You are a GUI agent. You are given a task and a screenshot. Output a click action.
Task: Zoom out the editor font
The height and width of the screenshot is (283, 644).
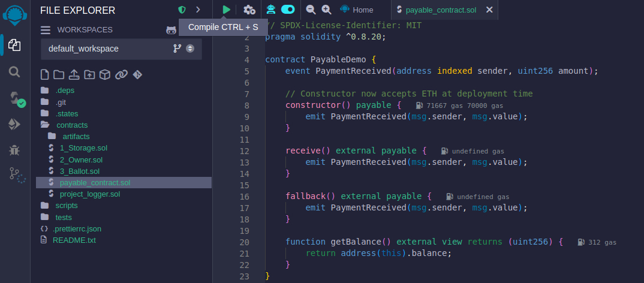pyautogui.click(x=311, y=10)
